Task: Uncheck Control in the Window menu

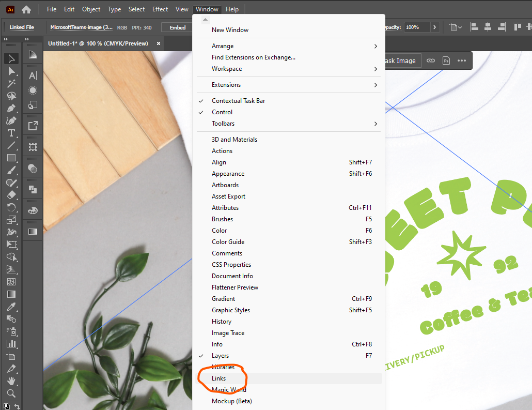Action: click(222, 112)
